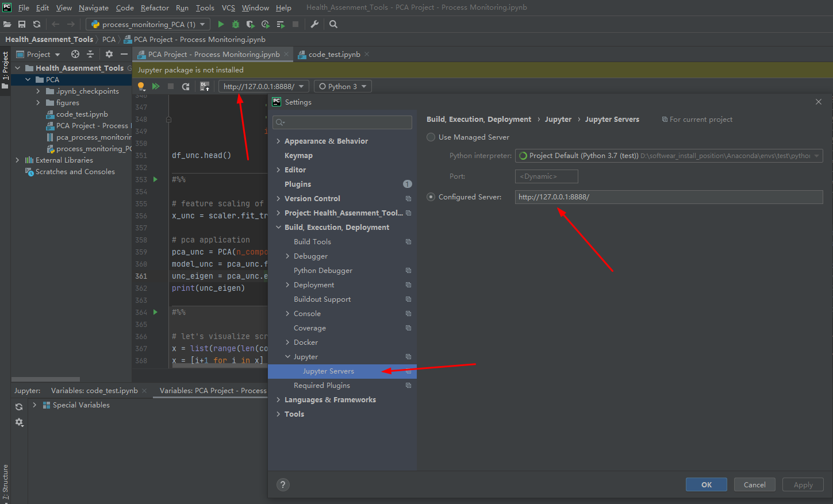
Task: Expand Appearance & Behavior settings
Action: pyautogui.click(x=278, y=141)
